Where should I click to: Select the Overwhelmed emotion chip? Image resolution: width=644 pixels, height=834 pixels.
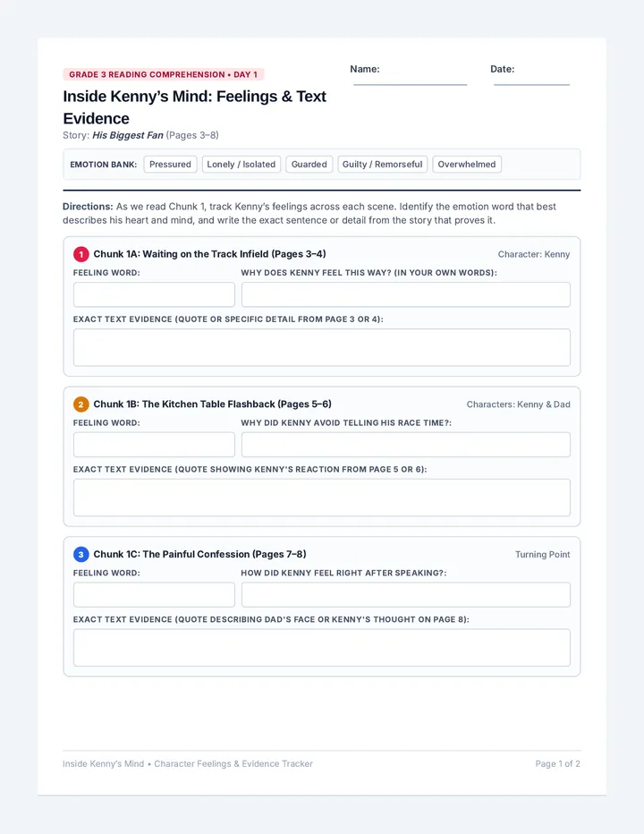tap(466, 165)
